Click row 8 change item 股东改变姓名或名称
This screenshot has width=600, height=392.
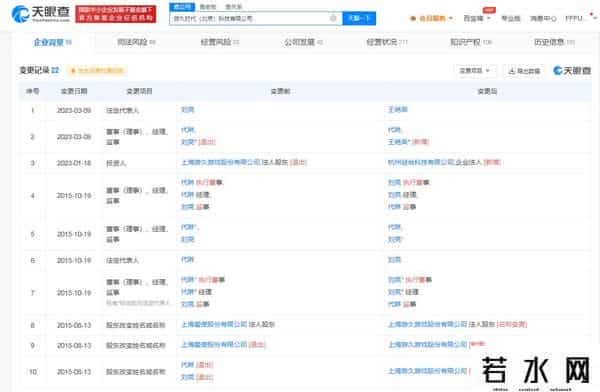click(135, 325)
